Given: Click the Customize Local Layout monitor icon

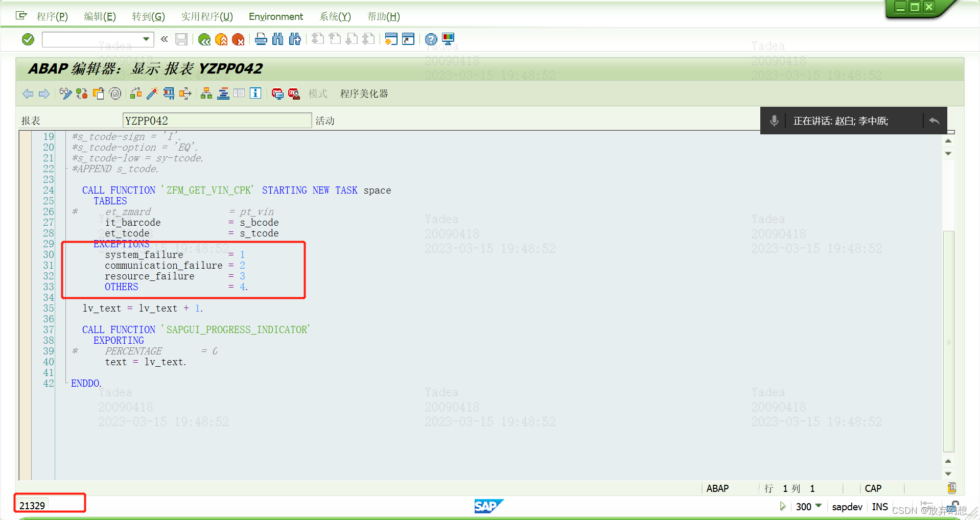Looking at the screenshot, I should click(448, 39).
